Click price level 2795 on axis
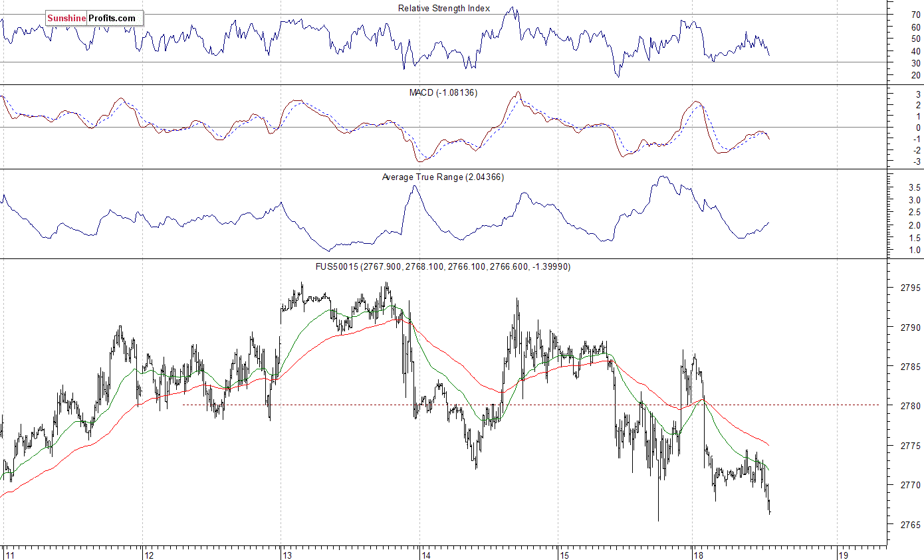 pyautogui.click(x=910, y=288)
